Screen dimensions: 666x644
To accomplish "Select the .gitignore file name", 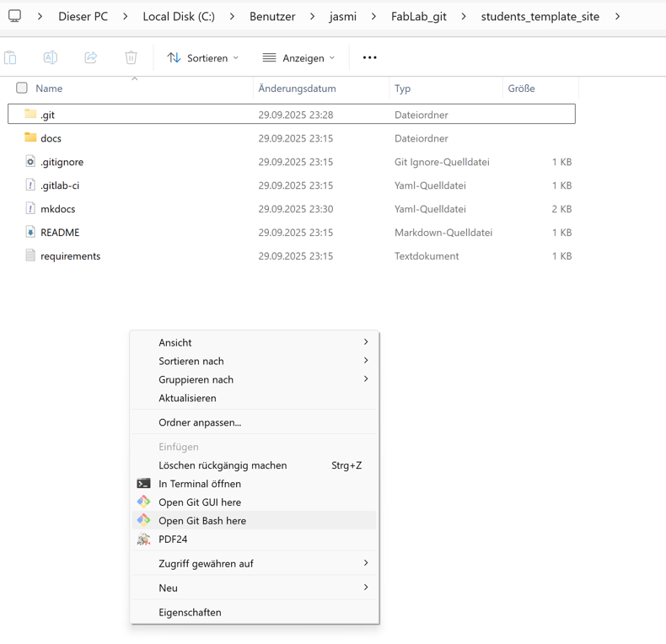I will click(62, 162).
